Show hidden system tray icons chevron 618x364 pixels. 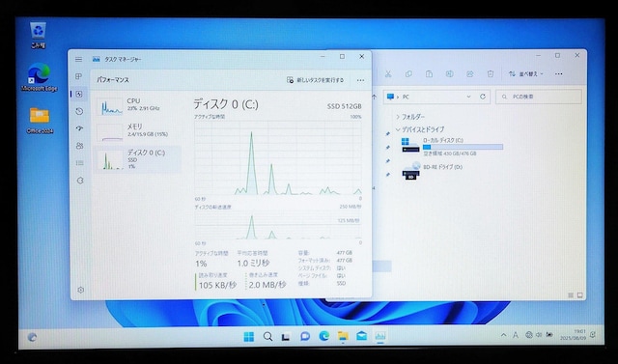coord(504,335)
